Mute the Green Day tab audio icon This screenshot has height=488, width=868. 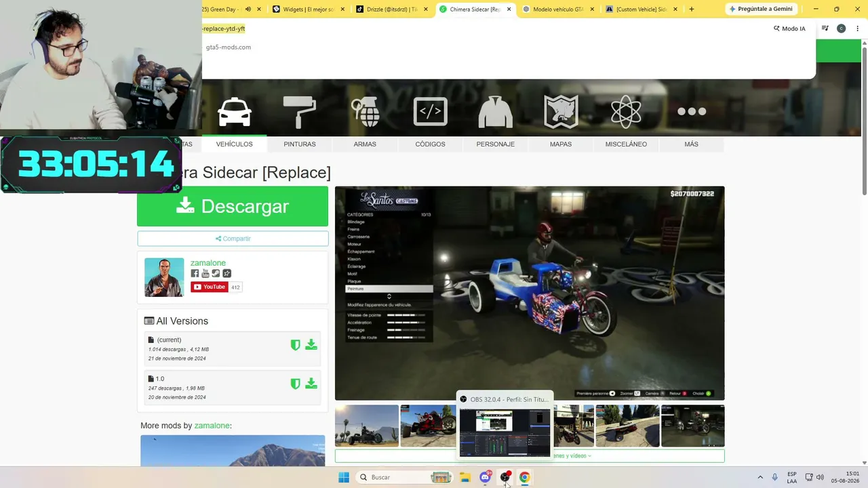248,9
